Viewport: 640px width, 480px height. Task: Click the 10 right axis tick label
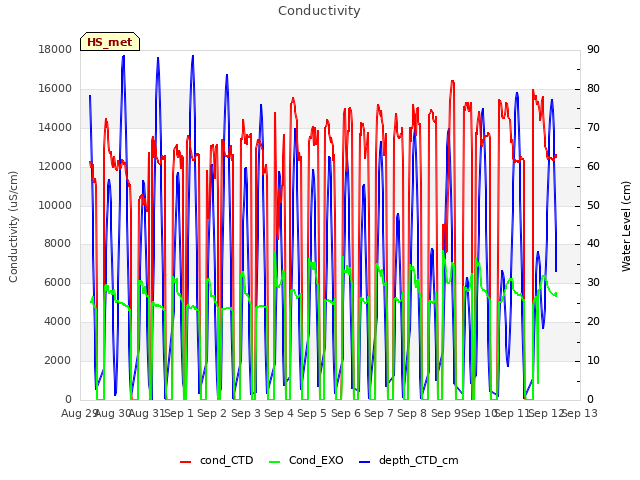[593, 360]
